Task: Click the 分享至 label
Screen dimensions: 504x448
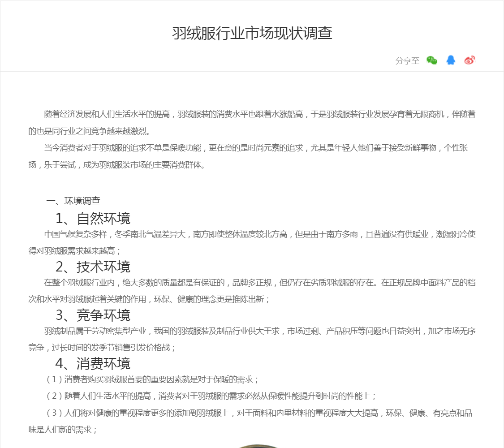Action: tap(407, 61)
